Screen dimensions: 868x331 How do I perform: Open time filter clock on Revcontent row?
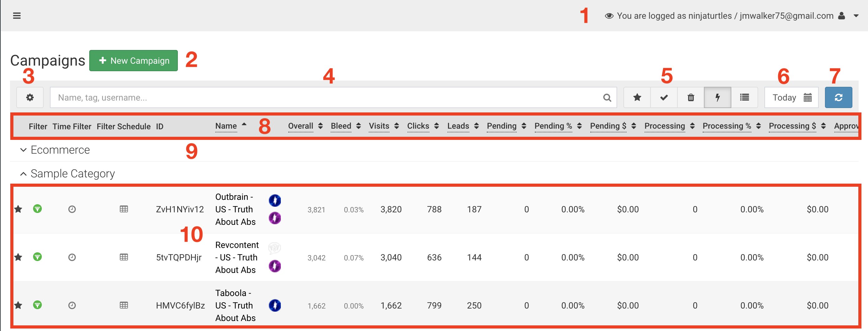point(72,257)
